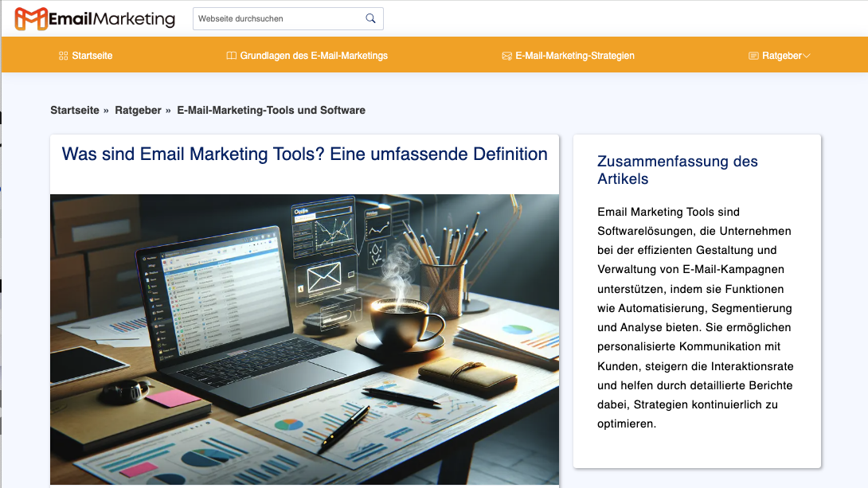Expand the Ratgeber dropdown chevron
Viewport: 868px width, 488px height.
pyautogui.click(x=806, y=56)
